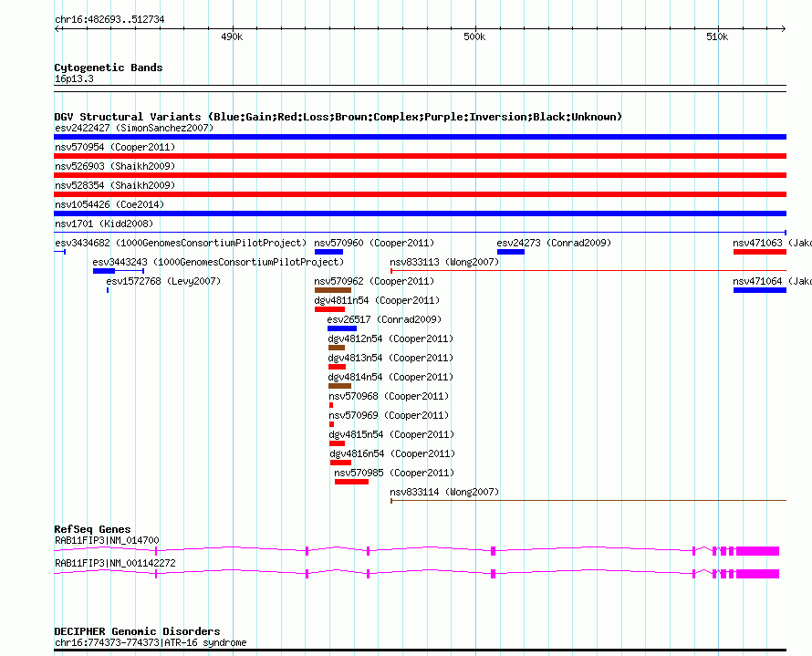Screen dimensions: 812x656
Task: Select nsv570969 (Cooper2011) label
Action: pos(389,415)
